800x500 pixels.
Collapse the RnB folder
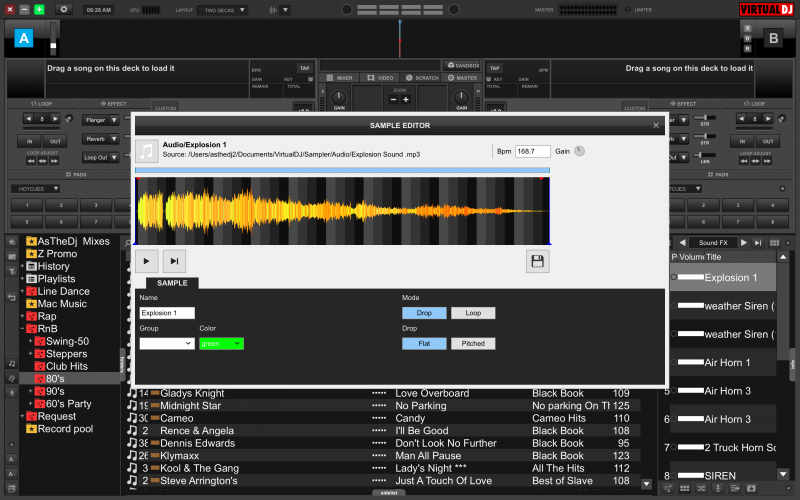[22, 329]
